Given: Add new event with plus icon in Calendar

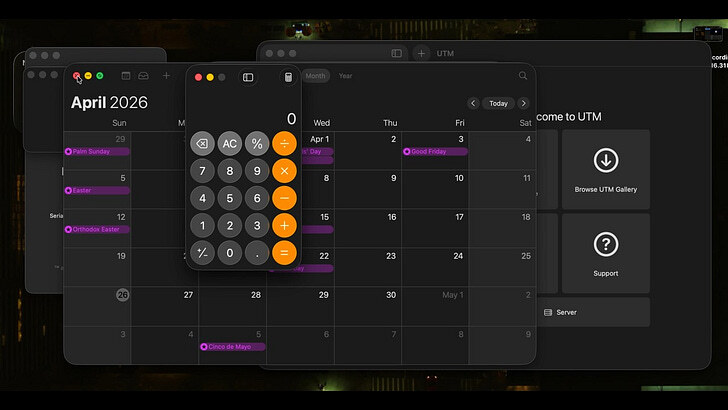Looking at the screenshot, I should point(166,75).
